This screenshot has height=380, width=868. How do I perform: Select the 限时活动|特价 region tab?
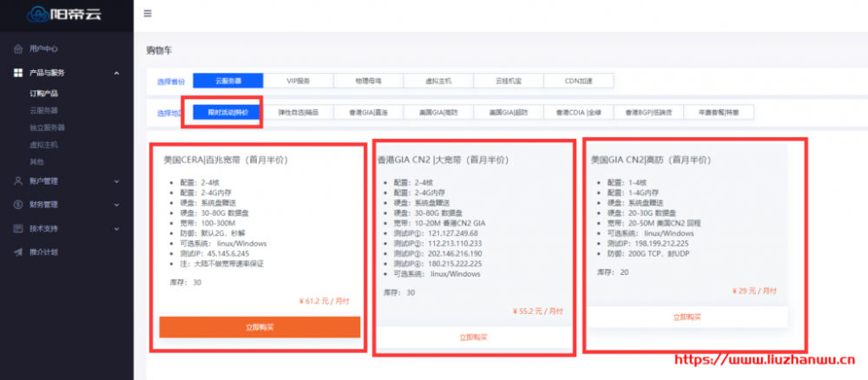pyautogui.click(x=227, y=112)
